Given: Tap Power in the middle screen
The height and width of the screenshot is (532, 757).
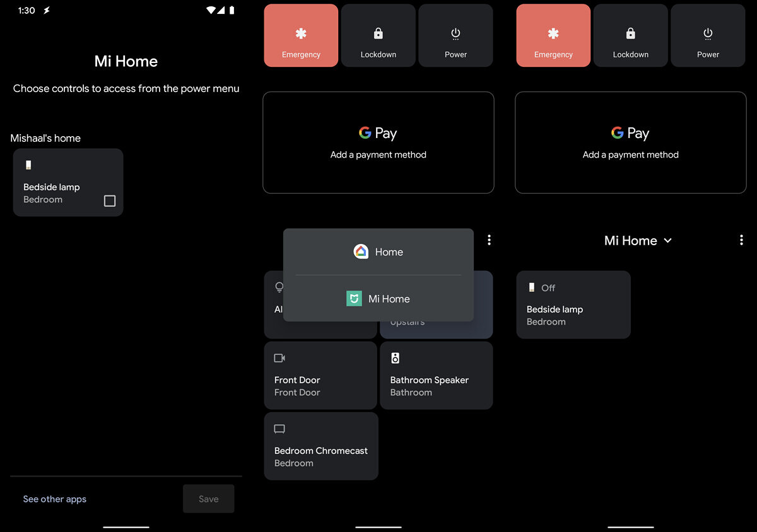Looking at the screenshot, I should coord(455,35).
